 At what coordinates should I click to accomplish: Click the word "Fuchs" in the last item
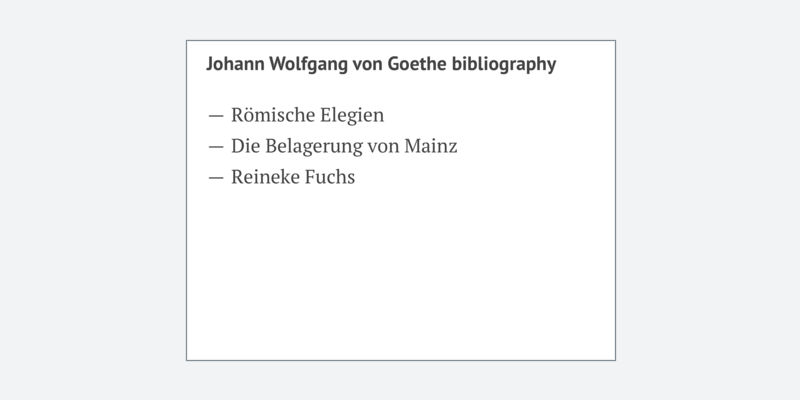click(330, 177)
